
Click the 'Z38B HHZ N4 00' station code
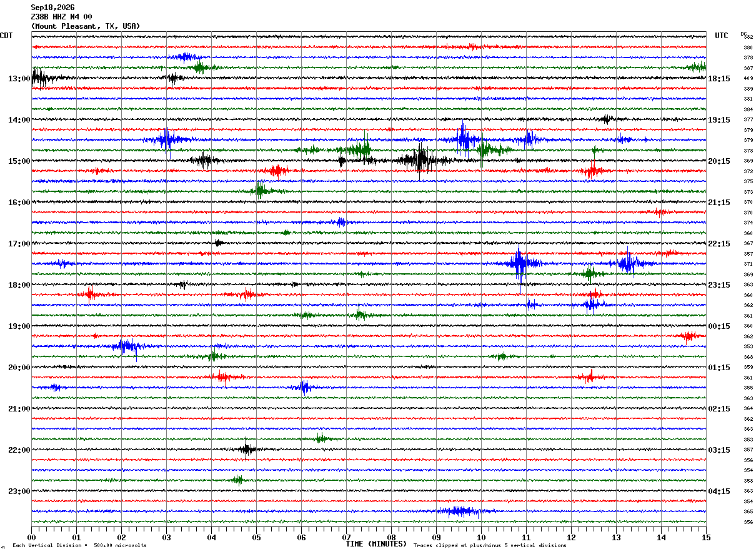coord(61,17)
